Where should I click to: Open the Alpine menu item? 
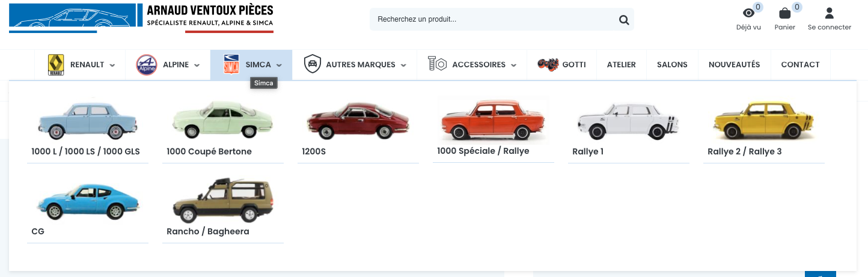click(168, 65)
